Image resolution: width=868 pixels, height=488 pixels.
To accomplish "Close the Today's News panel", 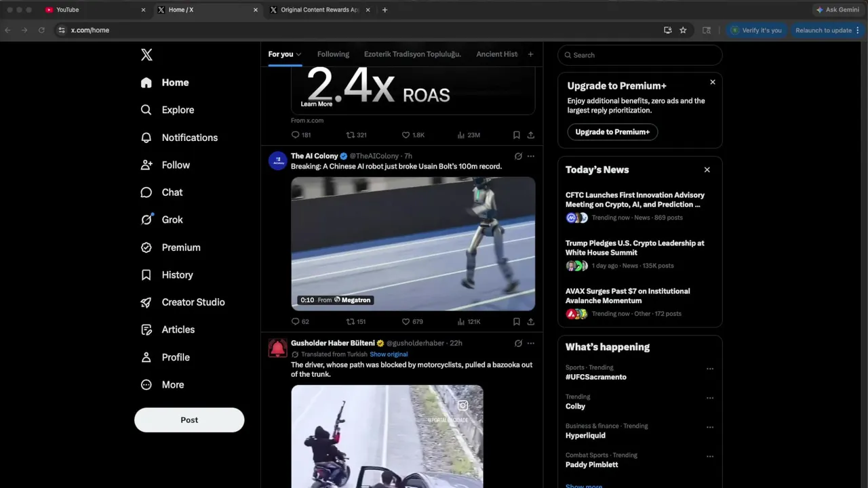I will coord(707,169).
